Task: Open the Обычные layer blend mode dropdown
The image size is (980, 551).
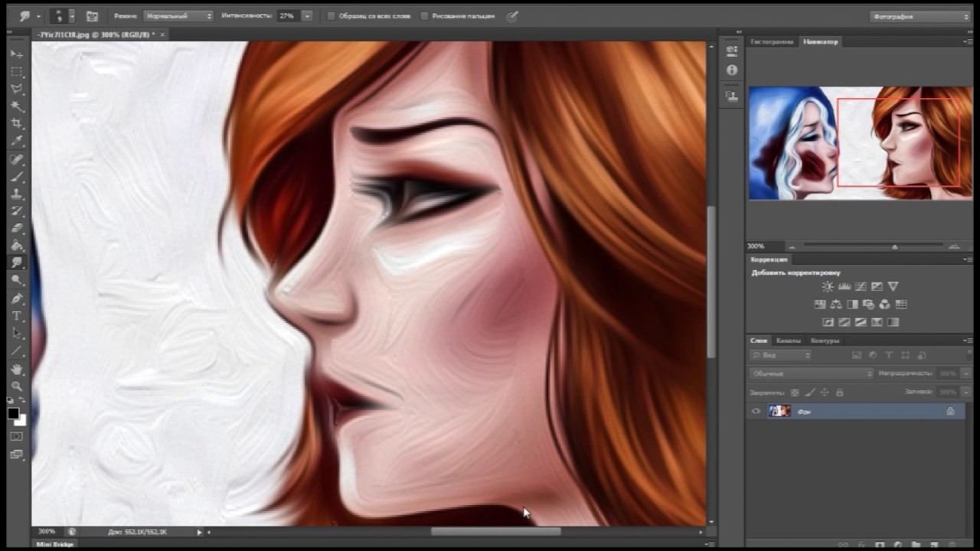Action: tap(812, 373)
